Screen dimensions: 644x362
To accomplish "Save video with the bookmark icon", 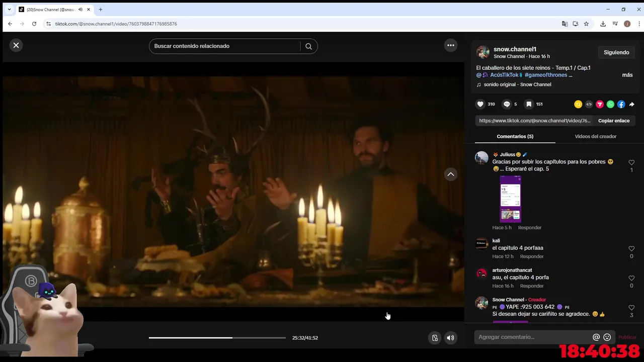I will (529, 104).
